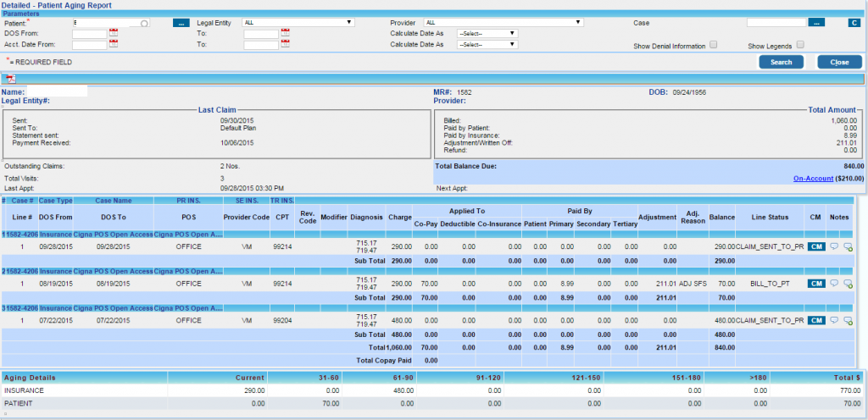The width and height of the screenshot is (868, 420).
Task: View notes for the BILL_TO_PT line
Action: click(x=834, y=284)
